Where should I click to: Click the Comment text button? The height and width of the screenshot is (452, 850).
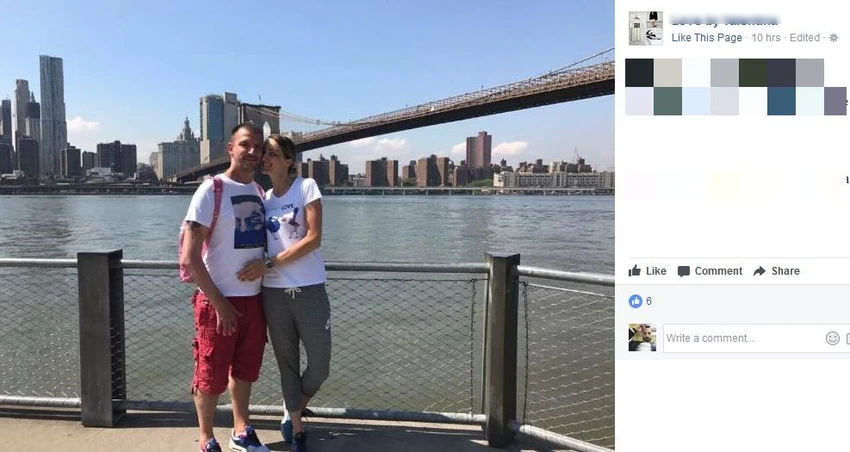point(718,271)
